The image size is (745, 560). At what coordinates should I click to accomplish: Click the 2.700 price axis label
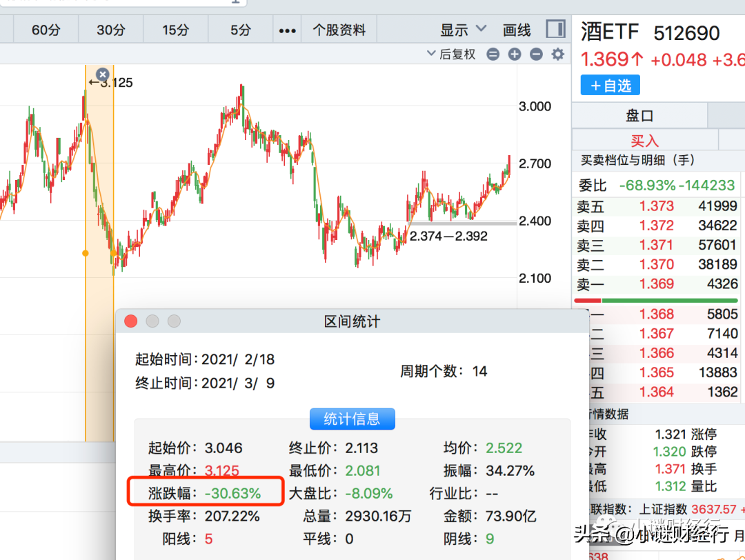[535, 164]
